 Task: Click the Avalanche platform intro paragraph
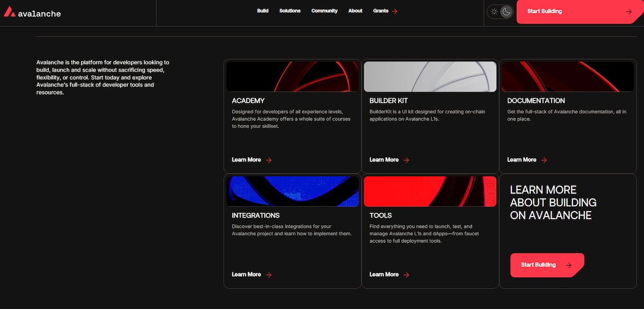coord(104,77)
